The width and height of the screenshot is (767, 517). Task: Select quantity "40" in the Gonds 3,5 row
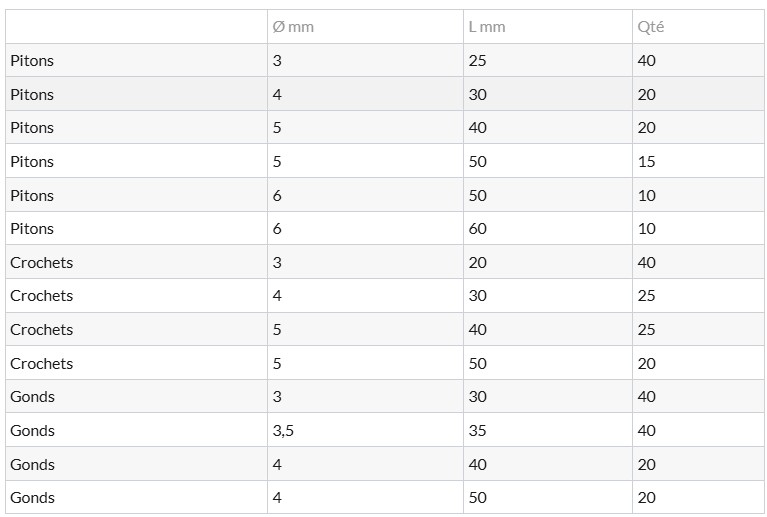pos(646,431)
